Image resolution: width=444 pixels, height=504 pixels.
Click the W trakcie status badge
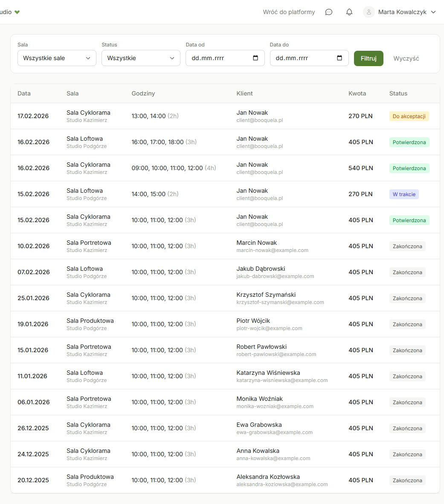coord(404,194)
